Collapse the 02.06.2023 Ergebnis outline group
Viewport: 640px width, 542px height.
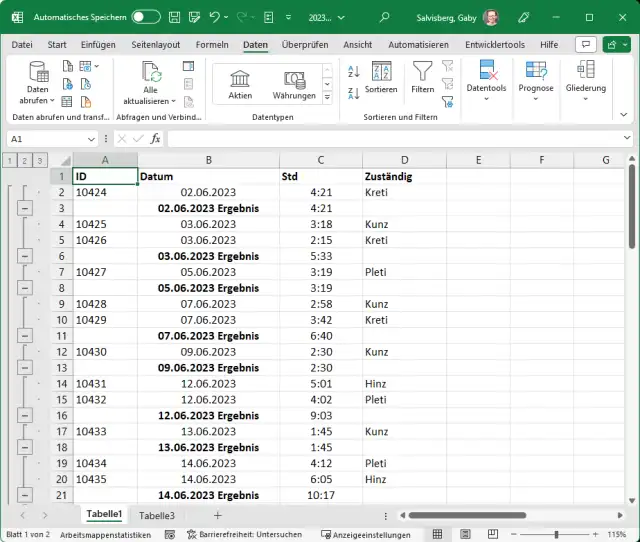coord(25,208)
